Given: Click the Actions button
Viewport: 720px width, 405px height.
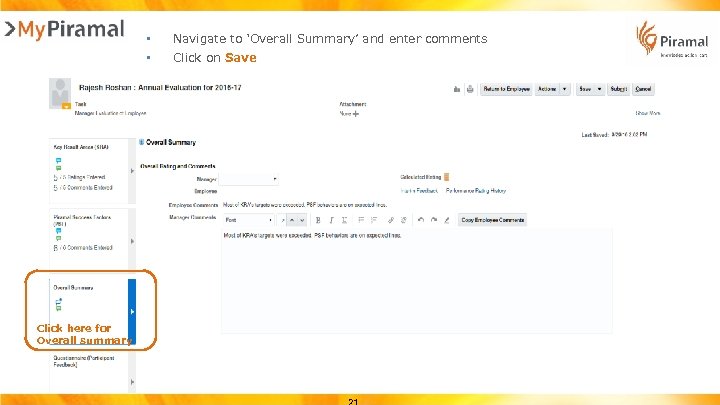Looking at the screenshot, I should tap(547, 89).
